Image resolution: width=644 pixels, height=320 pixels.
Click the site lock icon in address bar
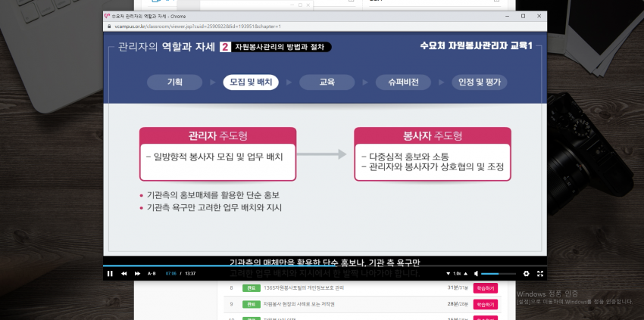tap(107, 26)
